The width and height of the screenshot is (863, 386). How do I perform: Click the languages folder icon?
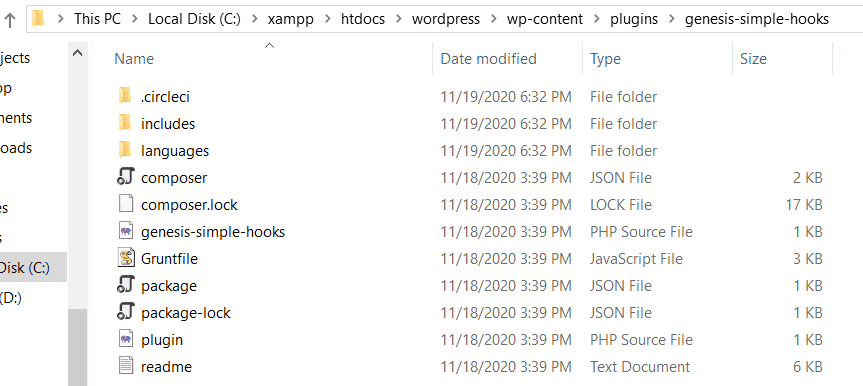[125, 150]
